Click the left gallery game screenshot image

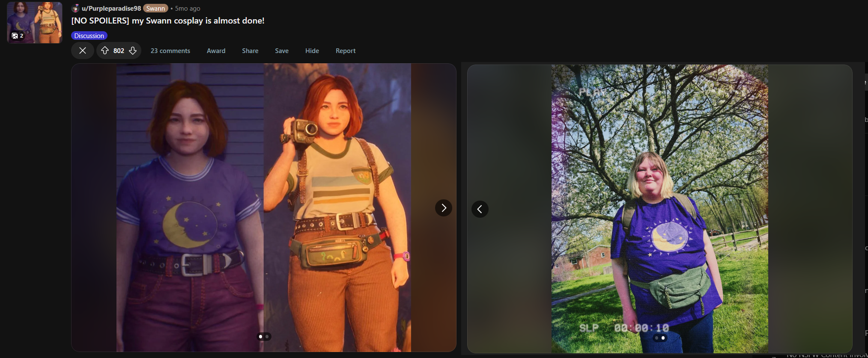[264, 208]
